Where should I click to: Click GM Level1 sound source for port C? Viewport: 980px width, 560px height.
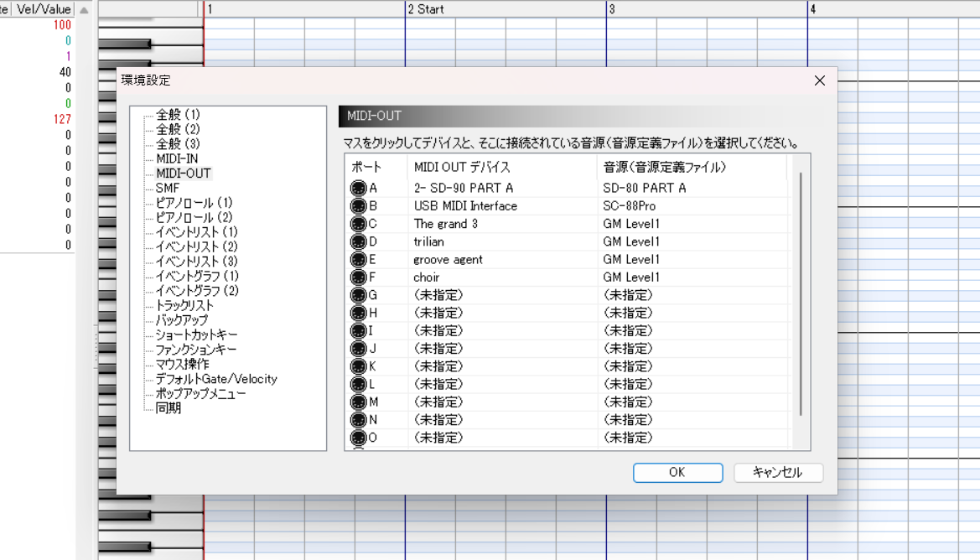tap(693, 224)
